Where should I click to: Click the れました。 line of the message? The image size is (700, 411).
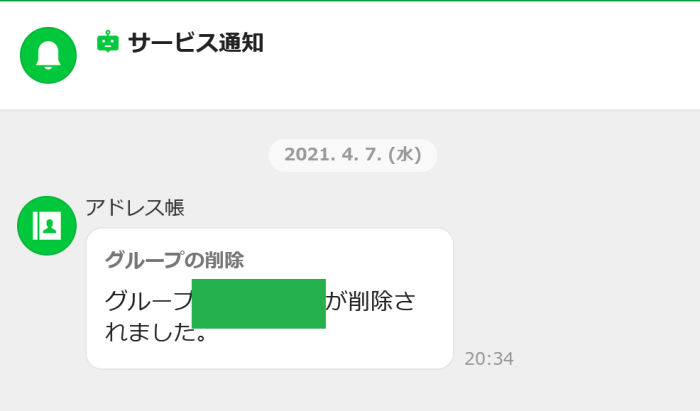156,332
